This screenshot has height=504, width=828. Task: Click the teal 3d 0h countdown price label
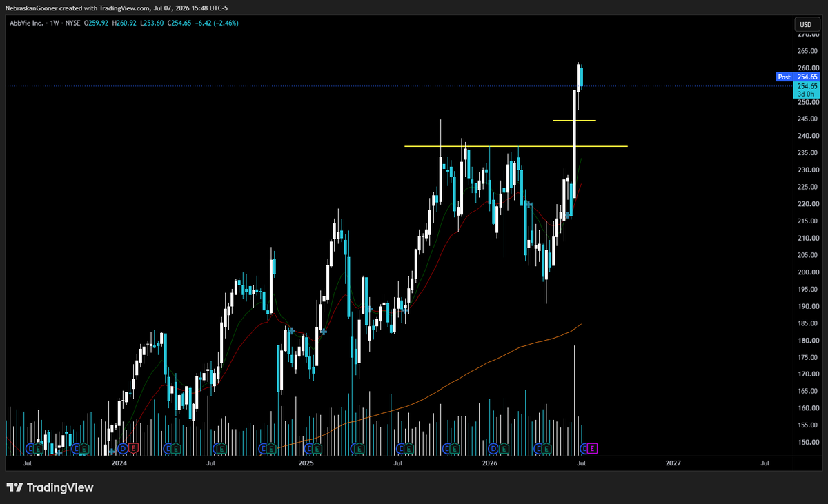pyautogui.click(x=808, y=90)
